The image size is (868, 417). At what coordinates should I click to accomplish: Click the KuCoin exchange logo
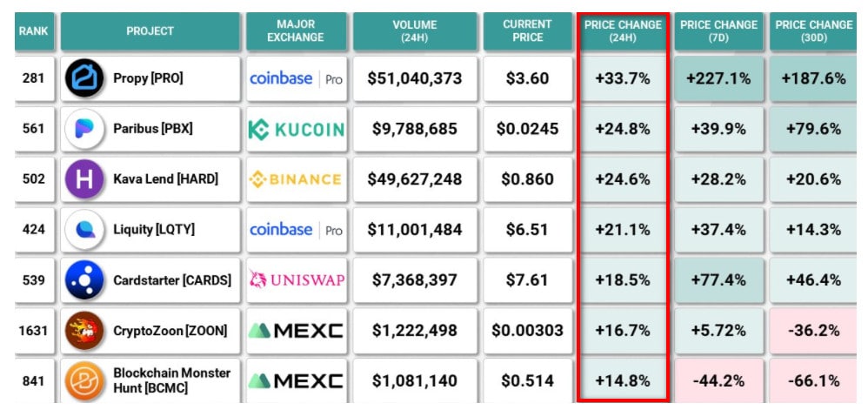(x=296, y=129)
